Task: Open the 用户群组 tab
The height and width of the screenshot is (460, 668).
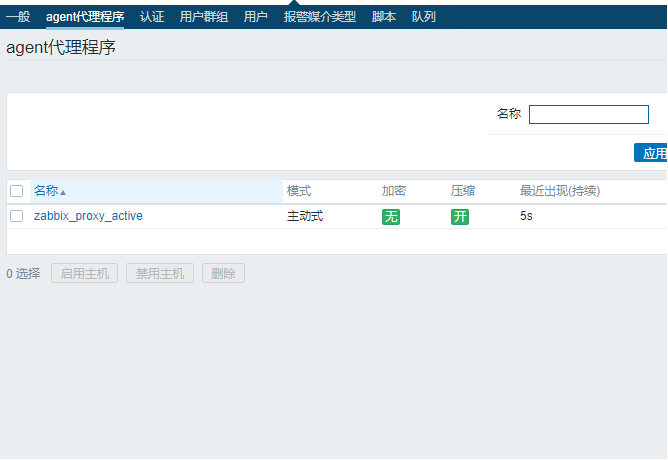Action: [x=204, y=17]
